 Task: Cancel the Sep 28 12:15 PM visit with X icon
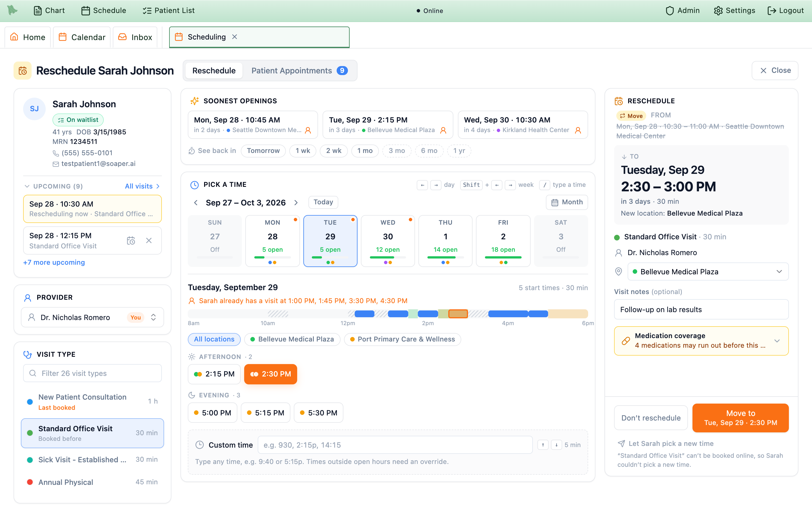click(x=149, y=240)
